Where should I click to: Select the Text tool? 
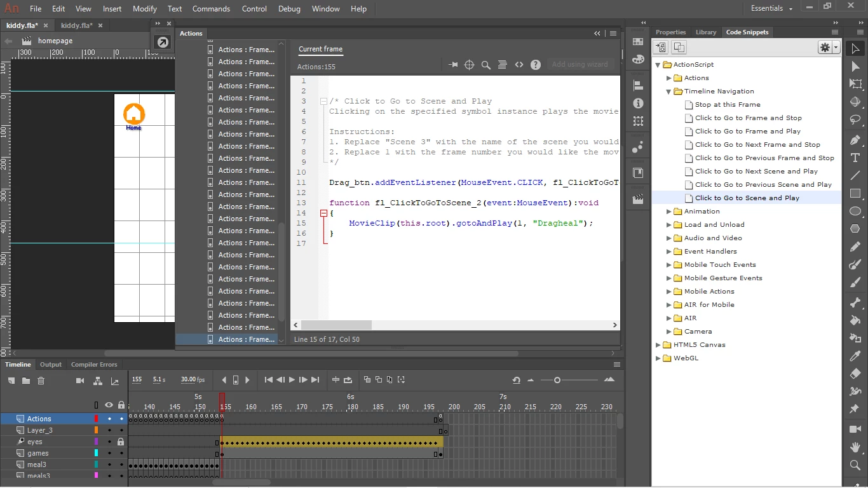pyautogui.click(x=855, y=158)
